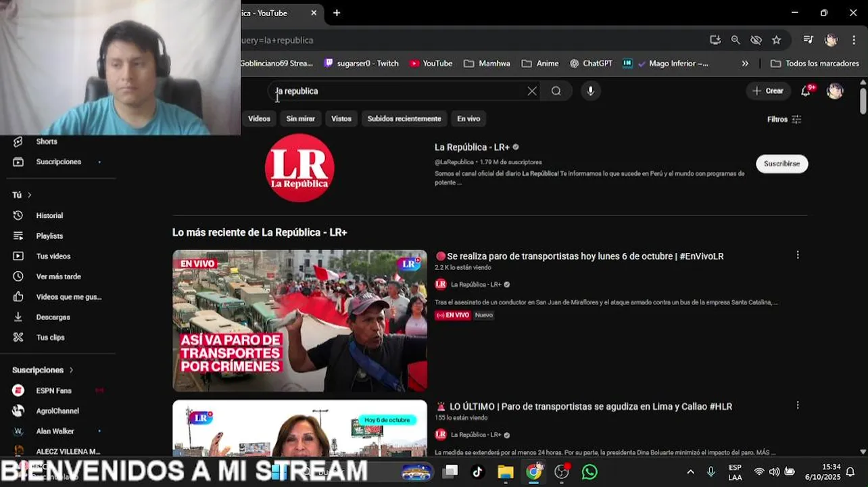Expand the Tú section chevron
The height and width of the screenshot is (487, 868).
point(29,195)
